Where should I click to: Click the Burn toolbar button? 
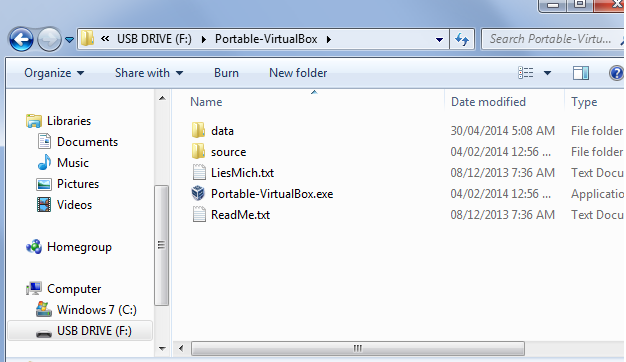coord(226,73)
